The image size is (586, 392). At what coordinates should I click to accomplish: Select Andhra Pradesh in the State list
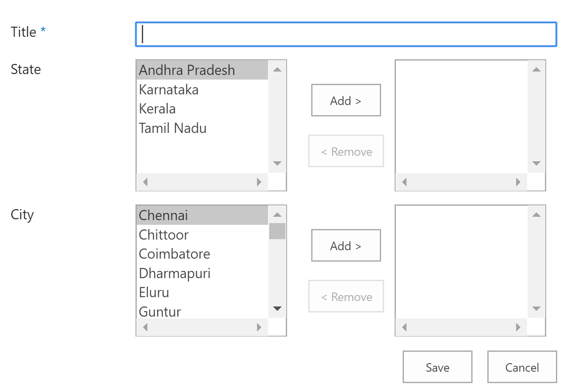pos(187,70)
